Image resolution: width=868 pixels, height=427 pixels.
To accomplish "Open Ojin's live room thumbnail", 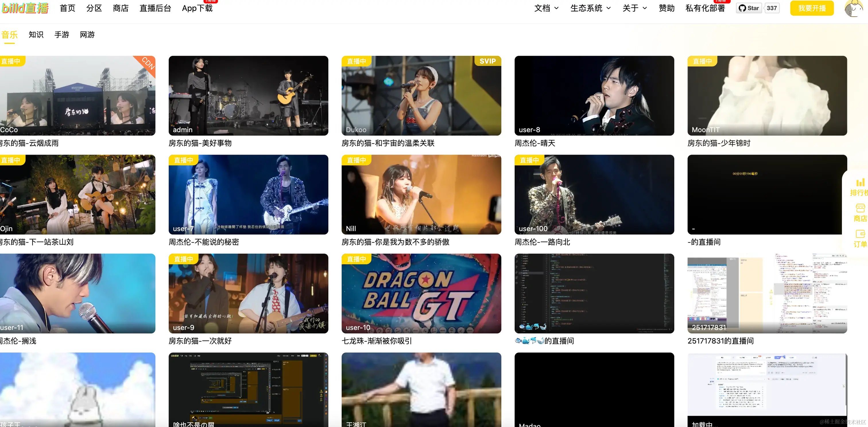I will 77,195.
